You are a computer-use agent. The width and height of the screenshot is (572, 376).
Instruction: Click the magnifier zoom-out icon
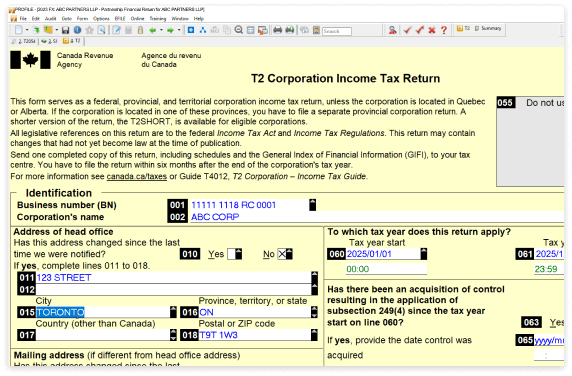[239, 30]
